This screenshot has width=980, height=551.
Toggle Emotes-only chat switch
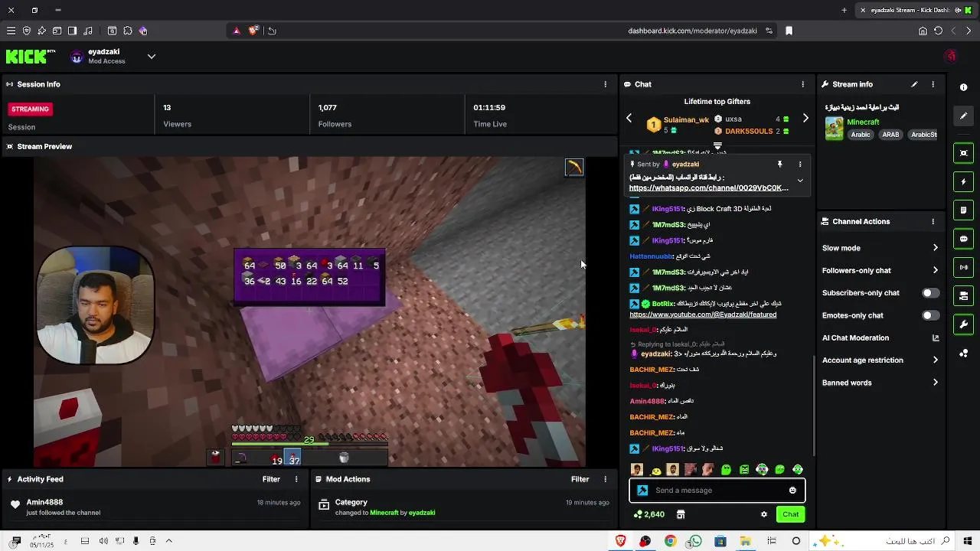pos(930,315)
